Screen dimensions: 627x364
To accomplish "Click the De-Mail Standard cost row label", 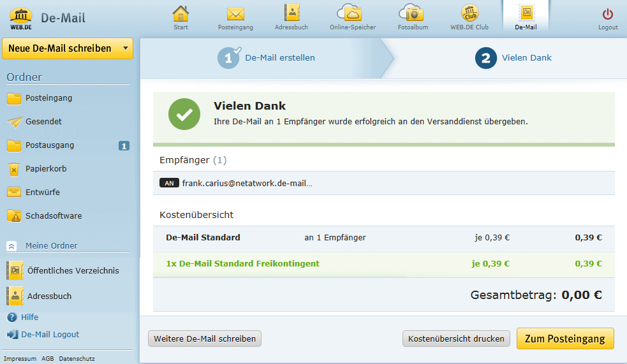I will click(203, 238).
